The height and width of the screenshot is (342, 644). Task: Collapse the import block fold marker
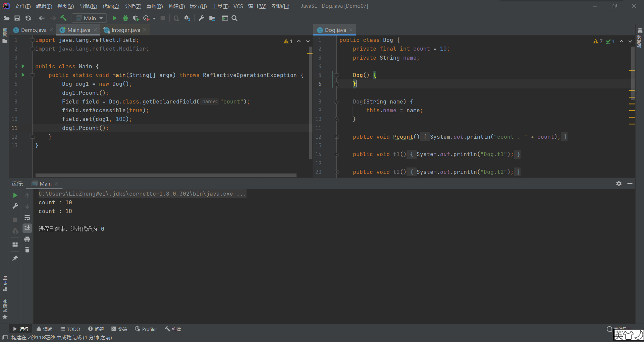click(x=33, y=40)
